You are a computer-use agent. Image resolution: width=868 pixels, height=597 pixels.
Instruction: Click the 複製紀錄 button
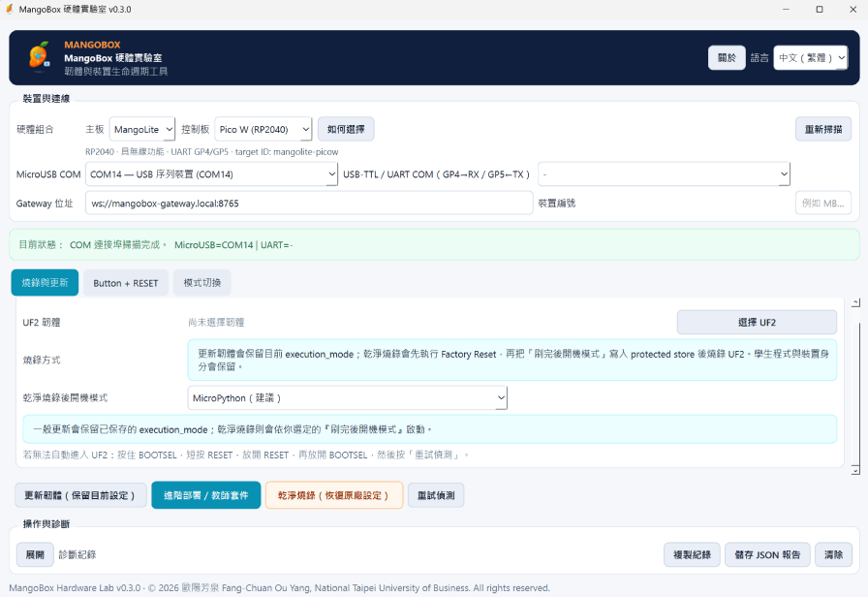[692, 554]
